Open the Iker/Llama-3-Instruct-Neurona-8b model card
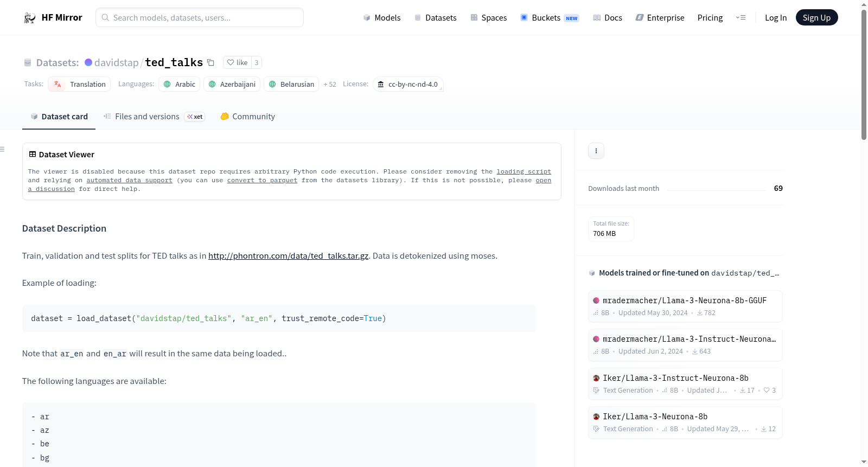This screenshot has height=467, width=868. point(685,384)
